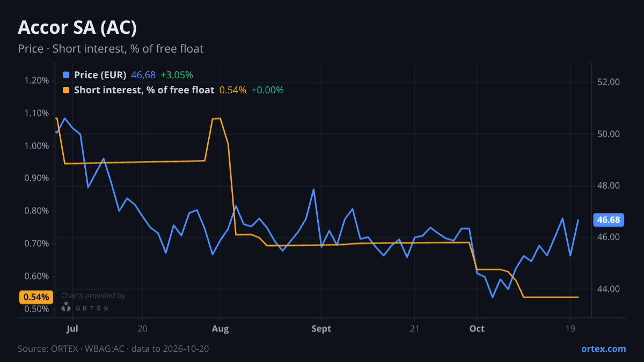Click the 1.20% left axis label

point(37,80)
